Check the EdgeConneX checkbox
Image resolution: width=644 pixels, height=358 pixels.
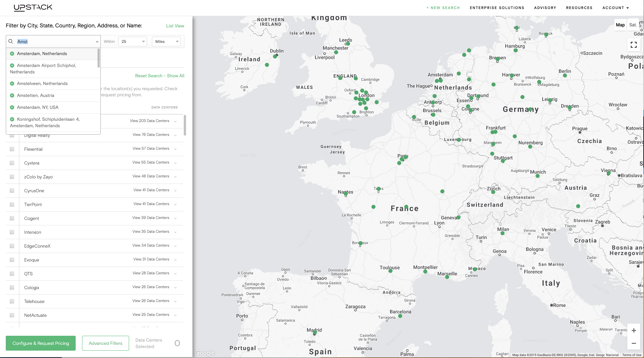pos(12,246)
